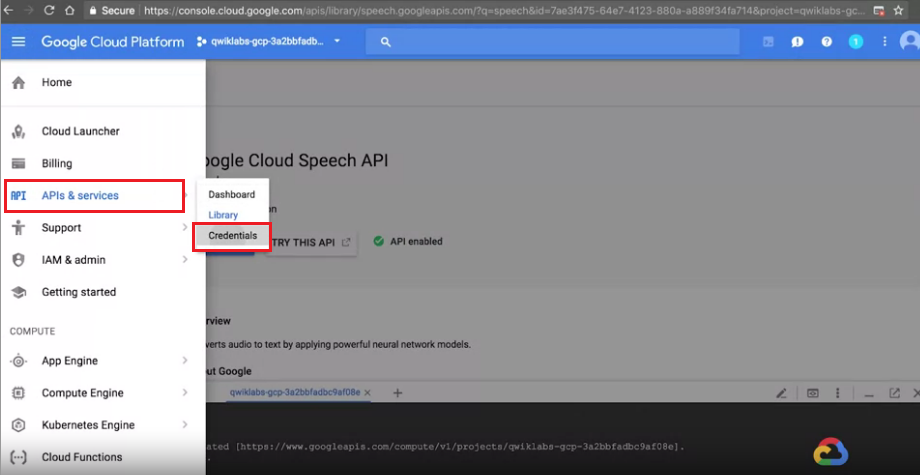Activate Cloud Shell icon in header
Viewport: 920px width, 475px height.
[x=768, y=42]
